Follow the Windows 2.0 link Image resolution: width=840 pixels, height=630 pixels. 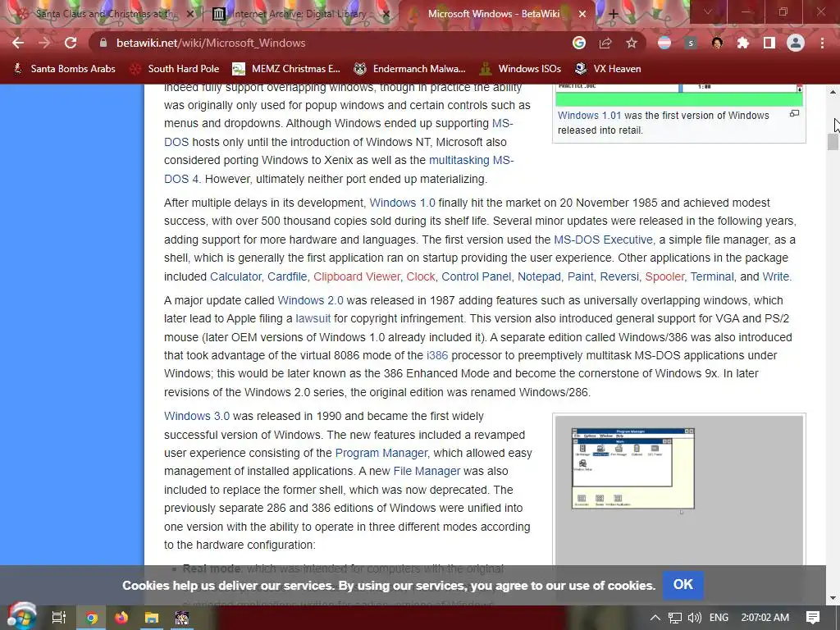(x=310, y=300)
